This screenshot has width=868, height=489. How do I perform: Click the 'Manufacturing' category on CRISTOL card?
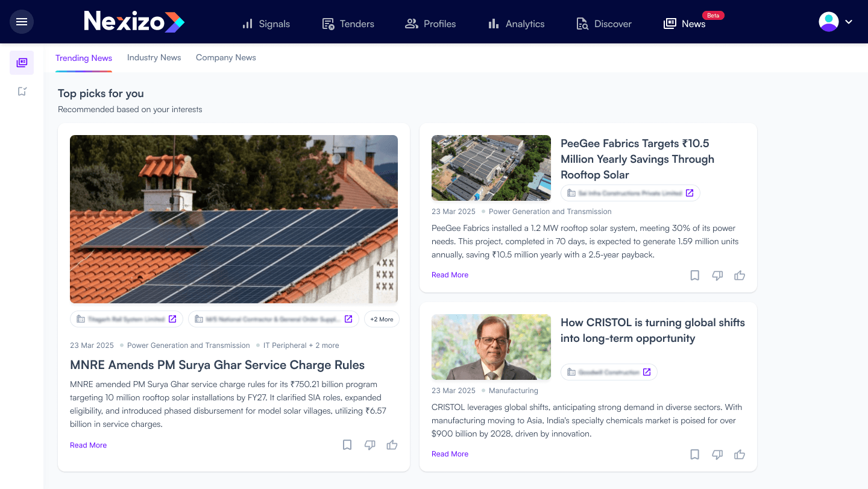coord(514,391)
